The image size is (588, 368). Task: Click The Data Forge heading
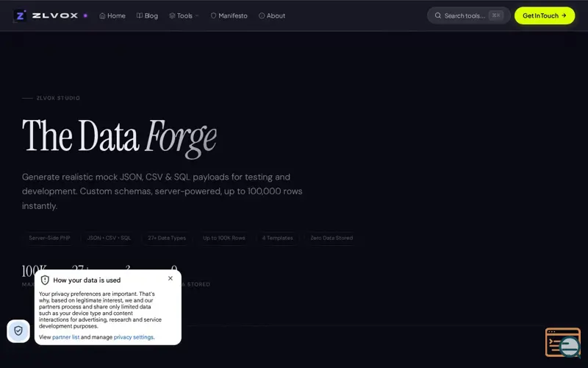click(x=119, y=138)
